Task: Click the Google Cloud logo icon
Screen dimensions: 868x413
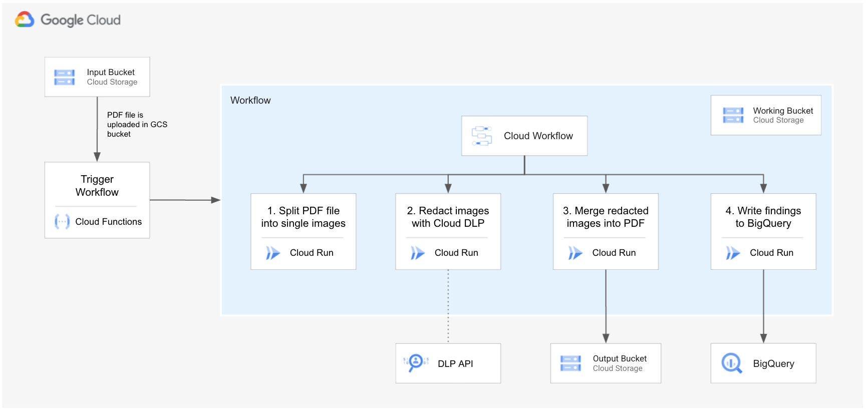Action: pos(25,20)
